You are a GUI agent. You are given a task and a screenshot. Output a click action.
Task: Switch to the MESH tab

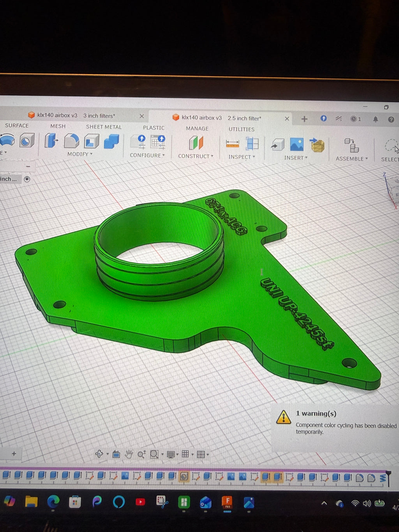pos(58,126)
